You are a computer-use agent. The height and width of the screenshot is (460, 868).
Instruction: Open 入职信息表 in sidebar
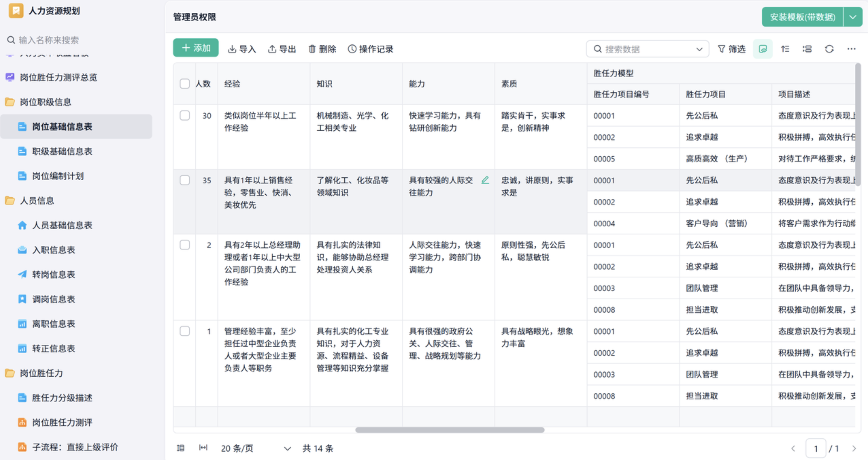click(54, 250)
